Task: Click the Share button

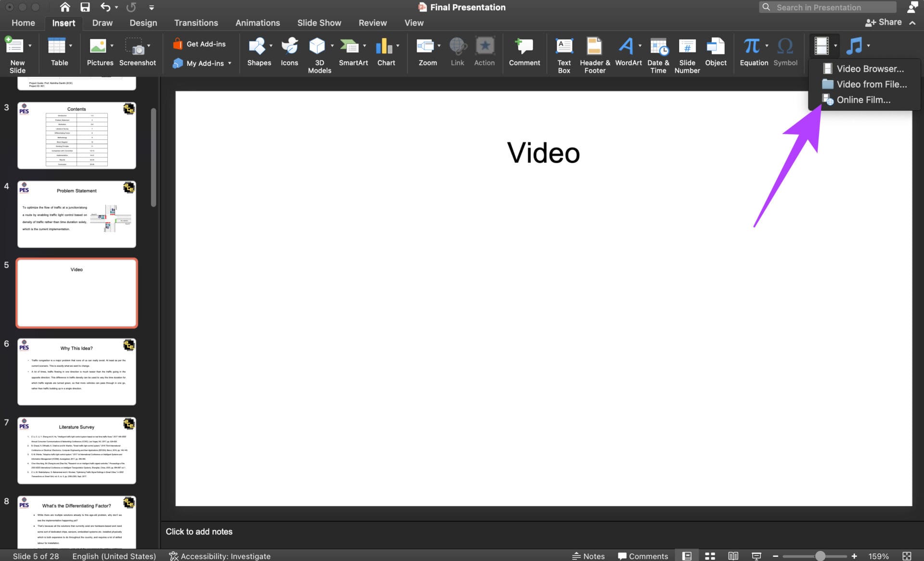Action: click(884, 22)
